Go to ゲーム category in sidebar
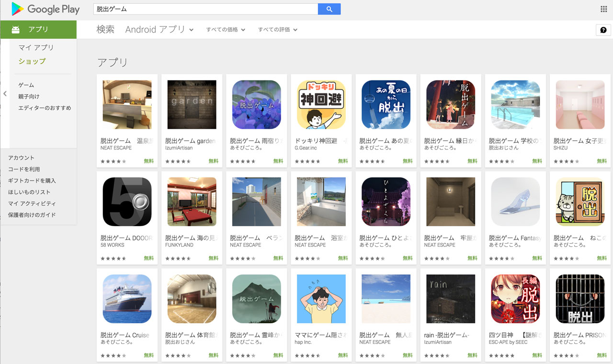The image size is (613, 364). tap(26, 85)
